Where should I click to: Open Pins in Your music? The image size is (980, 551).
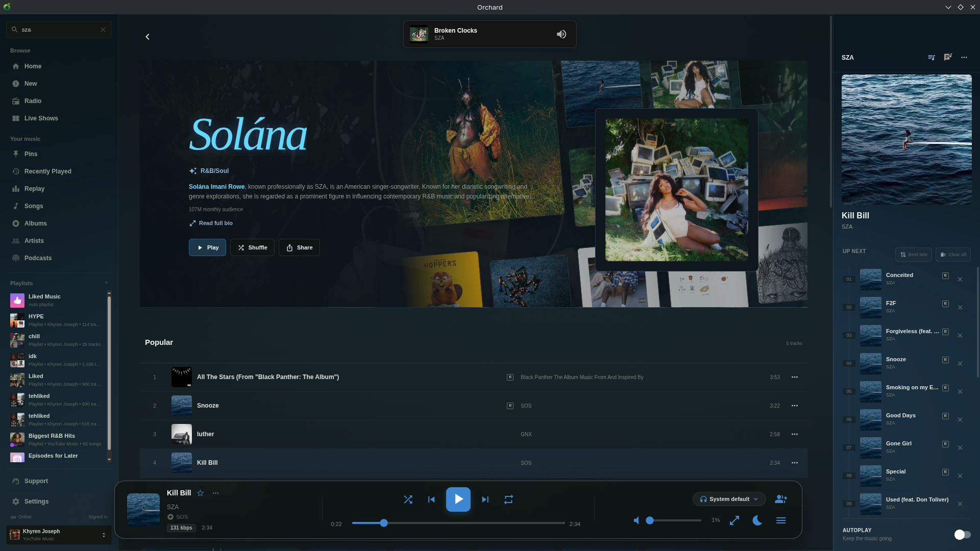pyautogui.click(x=59, y=154)
